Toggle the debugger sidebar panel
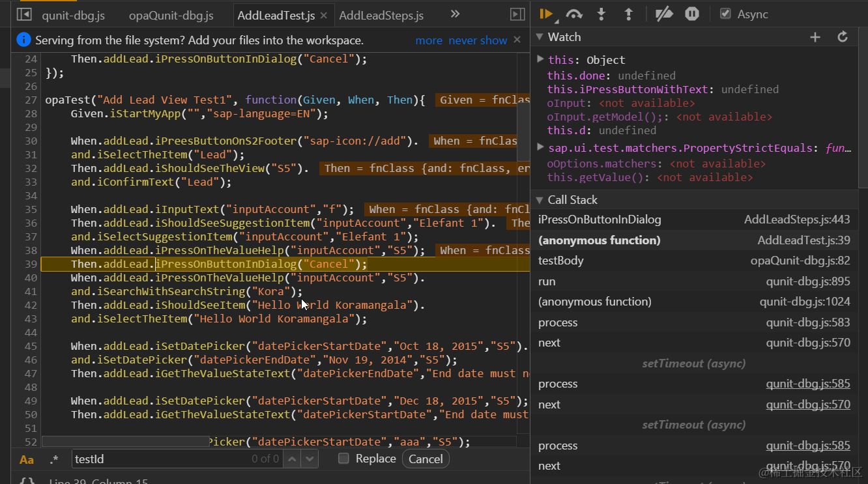The image size is (868, 484). (x=517, y=14)
